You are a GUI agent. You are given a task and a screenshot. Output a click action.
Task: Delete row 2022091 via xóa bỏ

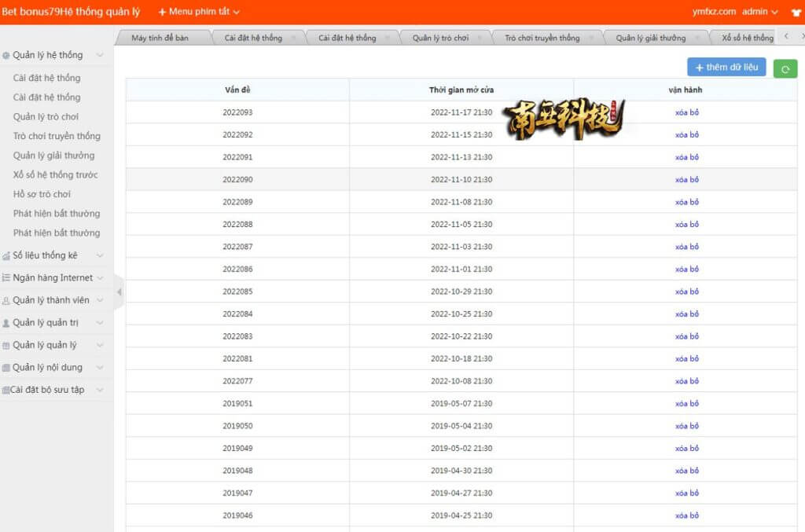click(687, 157)
